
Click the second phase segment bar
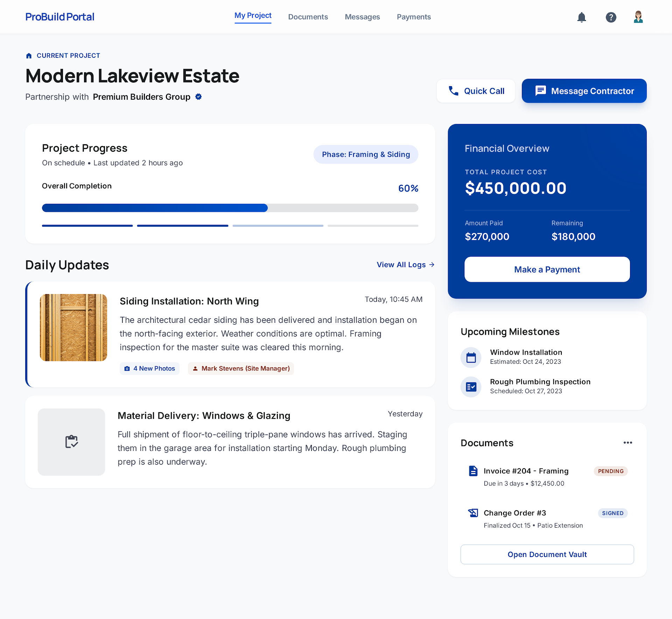pos(183,226)
